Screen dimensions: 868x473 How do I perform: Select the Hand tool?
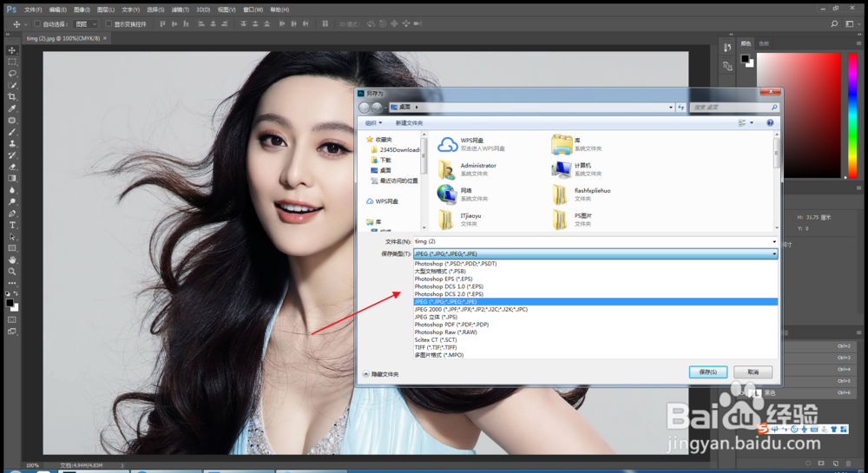point(12,260)
